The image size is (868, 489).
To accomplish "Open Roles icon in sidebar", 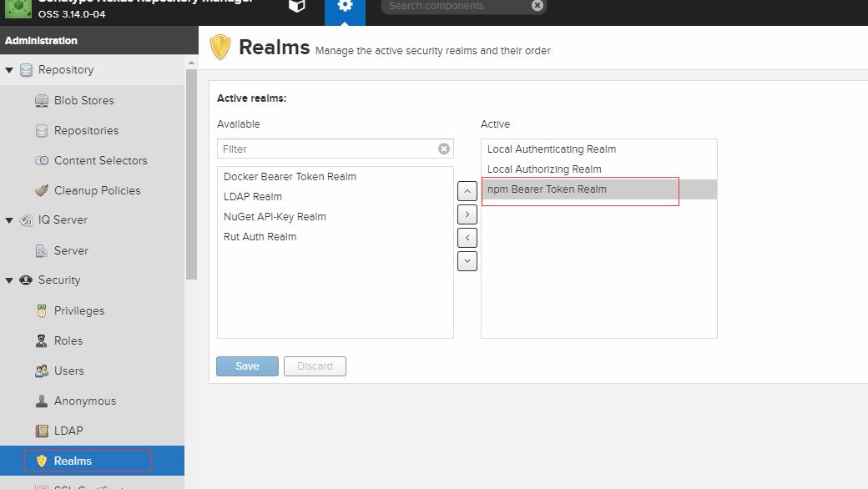I will click(42, 340).
